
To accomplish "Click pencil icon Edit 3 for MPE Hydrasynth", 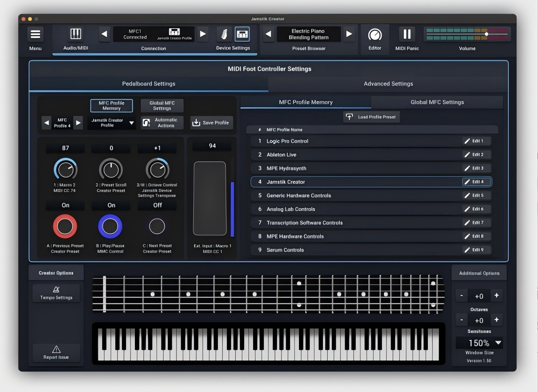I will pyautogui.click(x=467, y=168).
